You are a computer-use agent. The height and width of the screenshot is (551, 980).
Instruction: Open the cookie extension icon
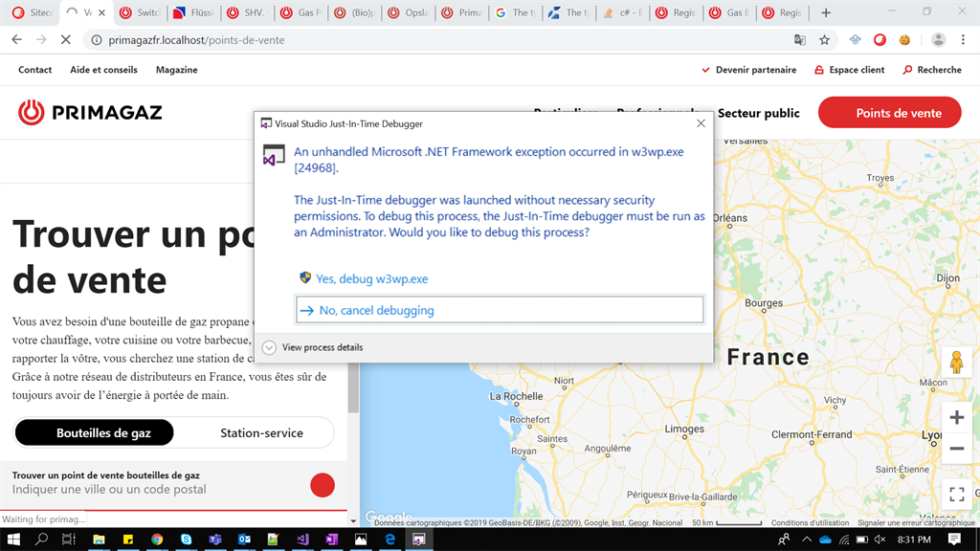tap(904, 40)
